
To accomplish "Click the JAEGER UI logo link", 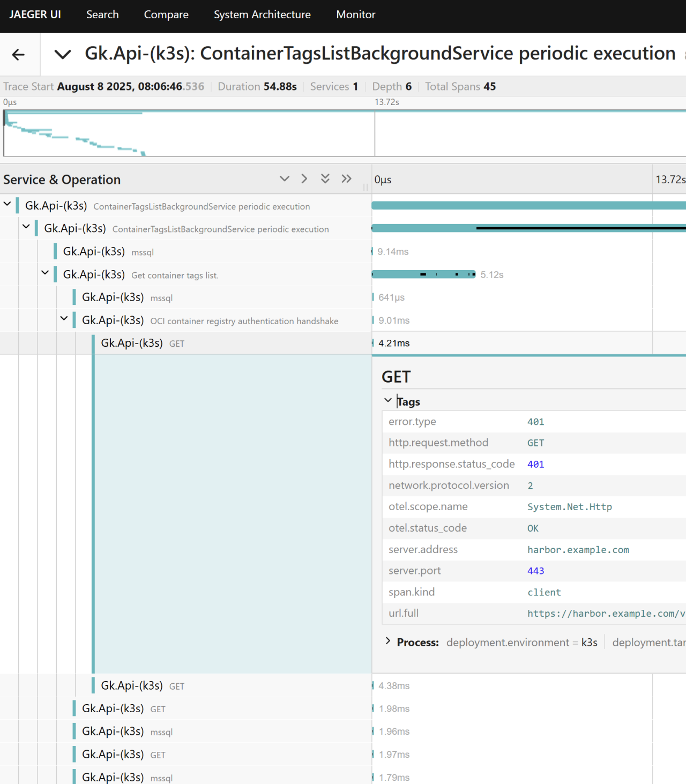I will pyautogui.click(x=35, y=14).
